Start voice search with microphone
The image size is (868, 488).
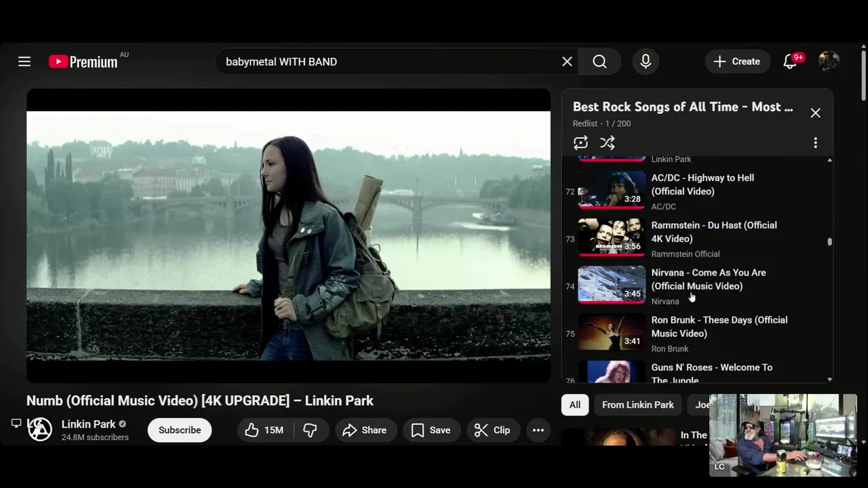(x=646, y=62)
